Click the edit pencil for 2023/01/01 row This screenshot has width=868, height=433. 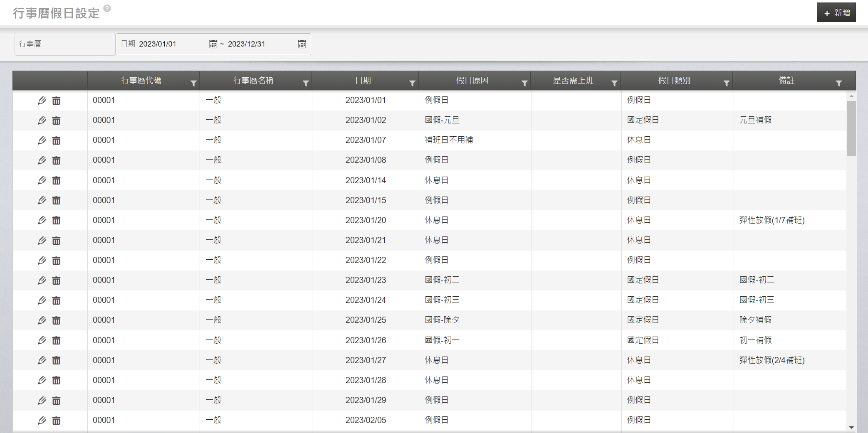click(x=42, y=101)
